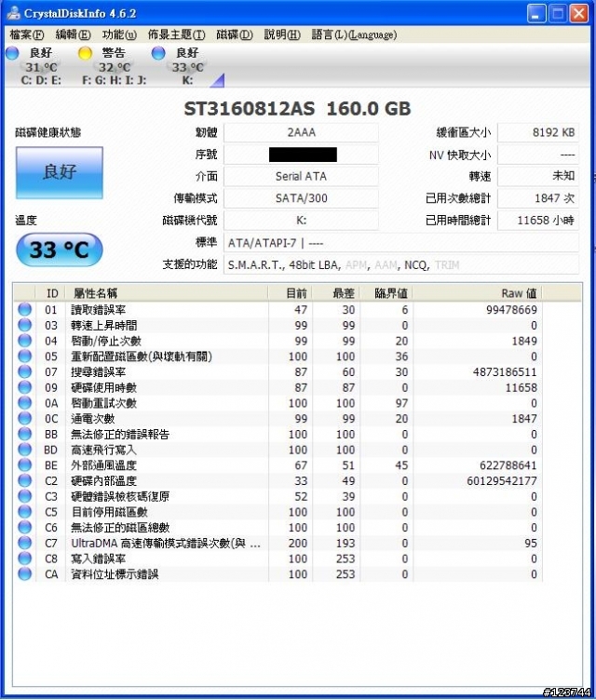The height and width of the screenshot is (700, 596).
Task: Select the warning disk F: G: H: I: J:
Action: [x=115, y=67]
